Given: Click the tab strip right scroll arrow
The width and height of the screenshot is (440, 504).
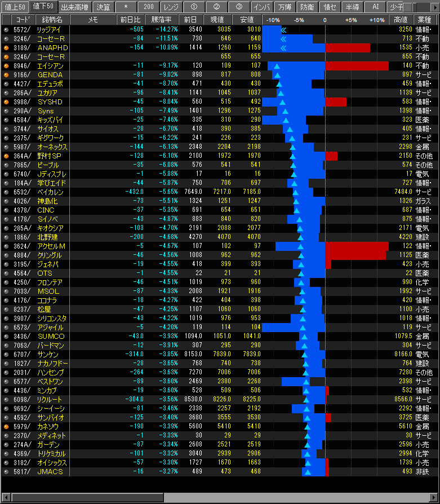Looking at the screenshot, I should pyautogui.click(x=435, y=7).
